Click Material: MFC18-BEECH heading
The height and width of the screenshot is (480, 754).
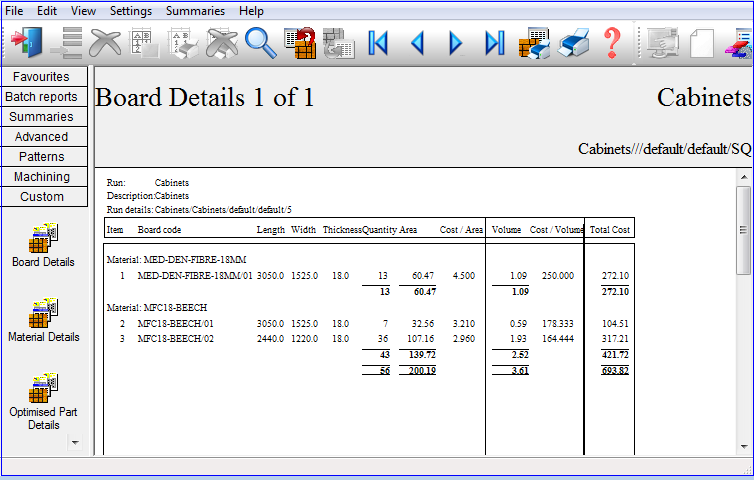(x=157, y=307)
